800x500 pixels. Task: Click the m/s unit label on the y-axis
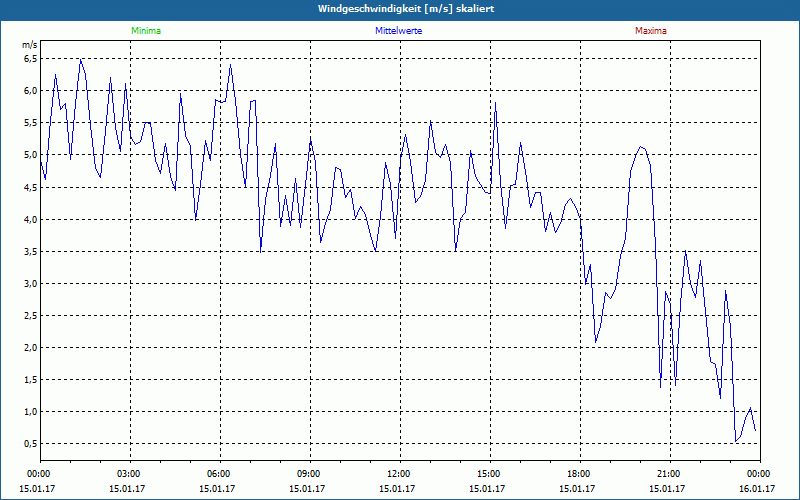click(30, 45)
